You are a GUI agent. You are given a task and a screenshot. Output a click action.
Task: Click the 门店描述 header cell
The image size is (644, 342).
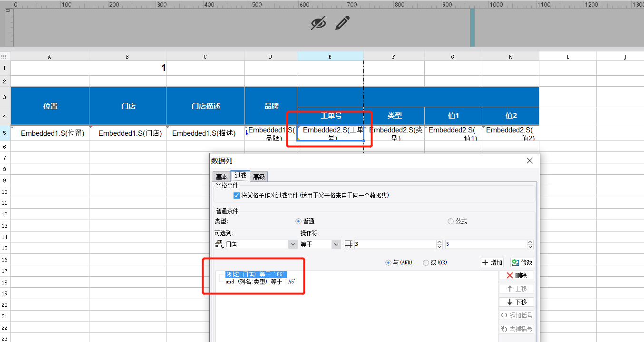pyautogui.click(x=205, y=106)
